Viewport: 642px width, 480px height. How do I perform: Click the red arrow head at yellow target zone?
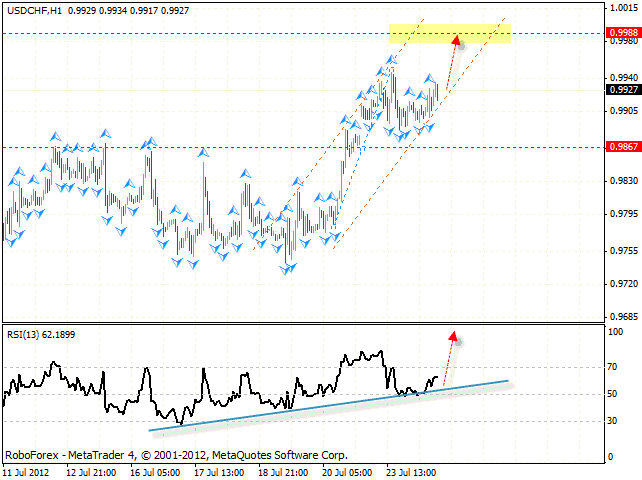click(x=456, y=39)
